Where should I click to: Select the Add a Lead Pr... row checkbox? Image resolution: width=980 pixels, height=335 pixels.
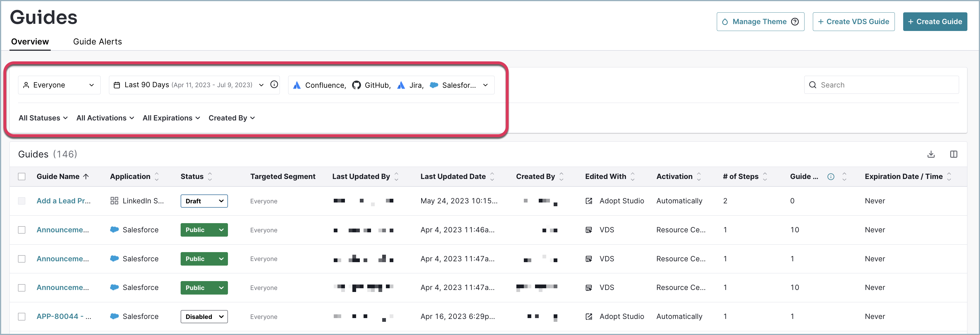(22, 201)
